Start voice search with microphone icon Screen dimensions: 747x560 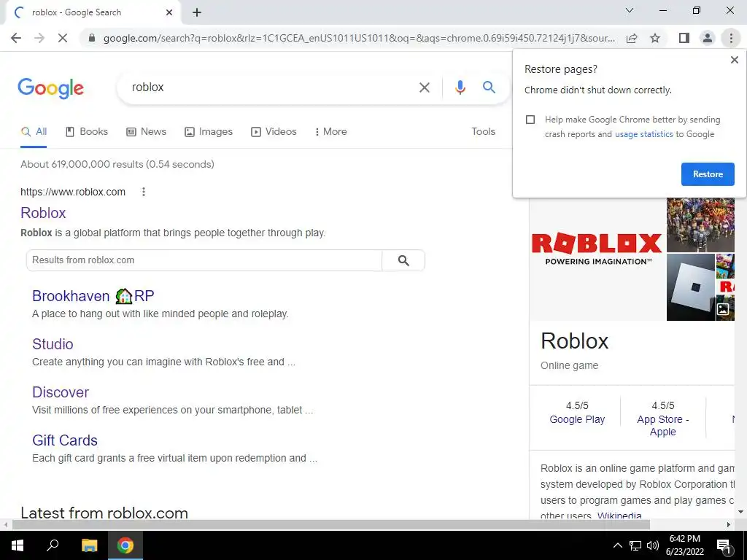click(x=460, y=87)
